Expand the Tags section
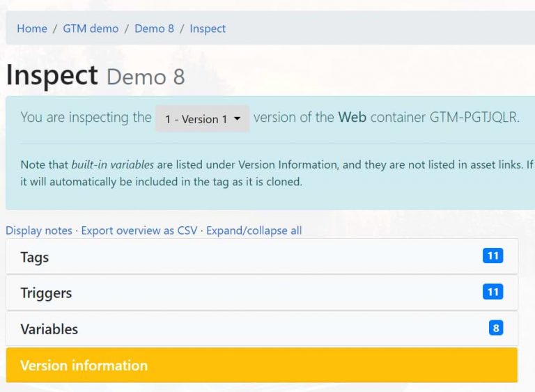Viewport: 535px width, 392px height. click(35, 257)
